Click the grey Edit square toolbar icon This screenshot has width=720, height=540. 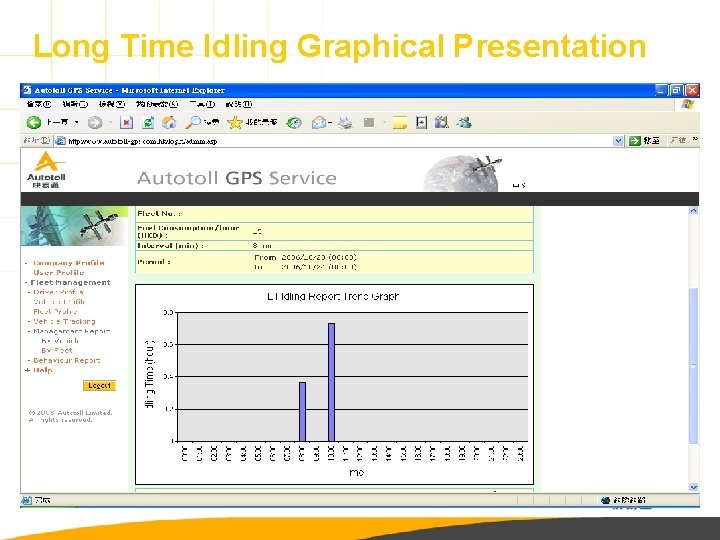point(369,122)
